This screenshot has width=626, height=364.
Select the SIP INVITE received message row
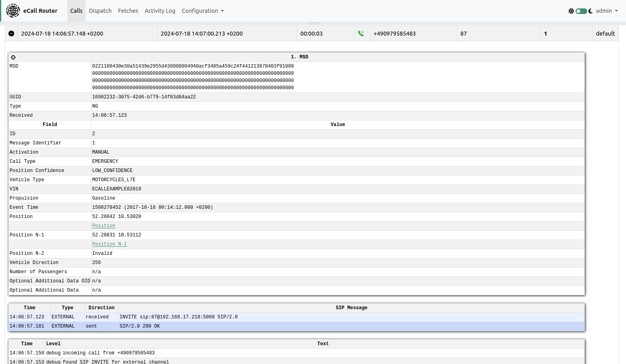pyautogui.click(x=178, y=317)
